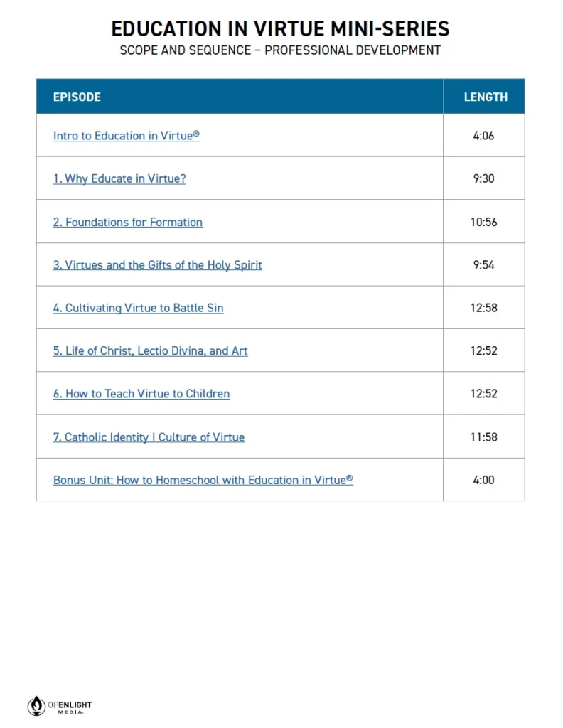The image size is (563, 728).
Task: Select the 4:06 length cell
Action: pos(483,136)
